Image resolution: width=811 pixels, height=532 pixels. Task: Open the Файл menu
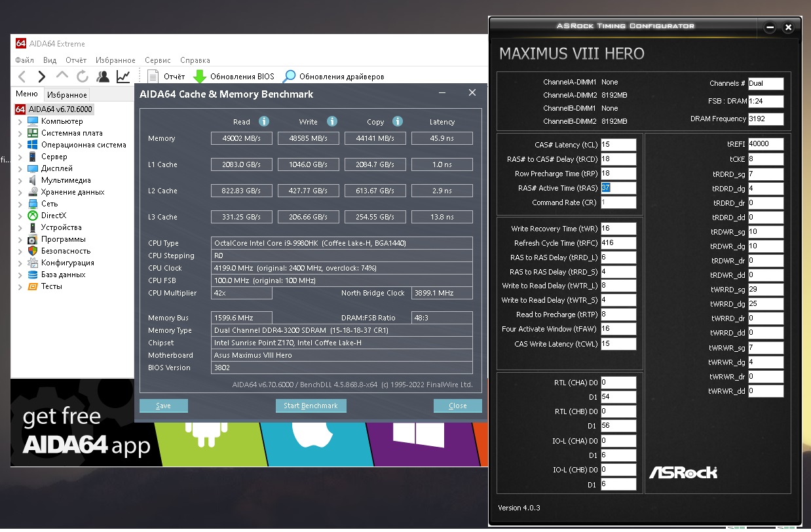coord(24,60)
